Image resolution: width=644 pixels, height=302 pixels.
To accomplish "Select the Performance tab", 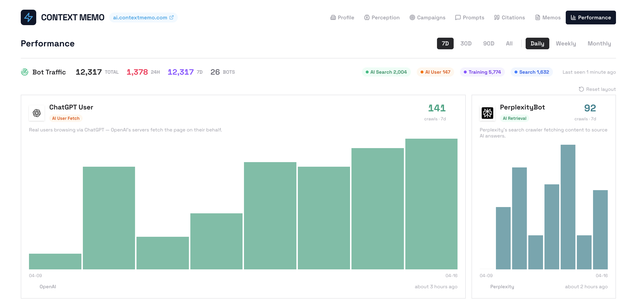I will click(x=591, y=17).
